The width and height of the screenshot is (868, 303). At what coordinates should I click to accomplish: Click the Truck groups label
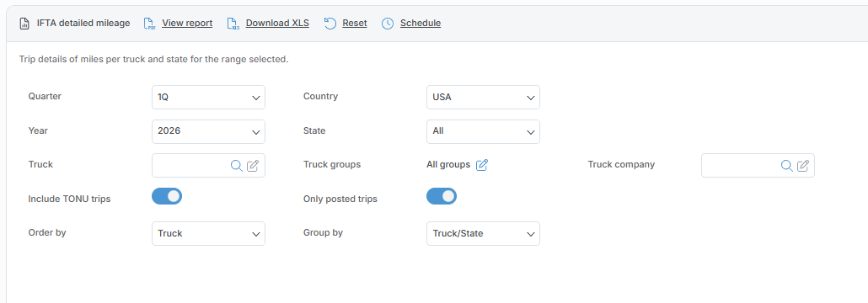tap(332, 165)
